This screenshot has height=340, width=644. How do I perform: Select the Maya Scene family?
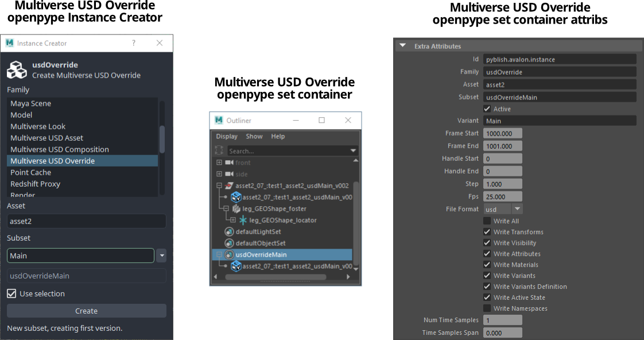[82, 103]
